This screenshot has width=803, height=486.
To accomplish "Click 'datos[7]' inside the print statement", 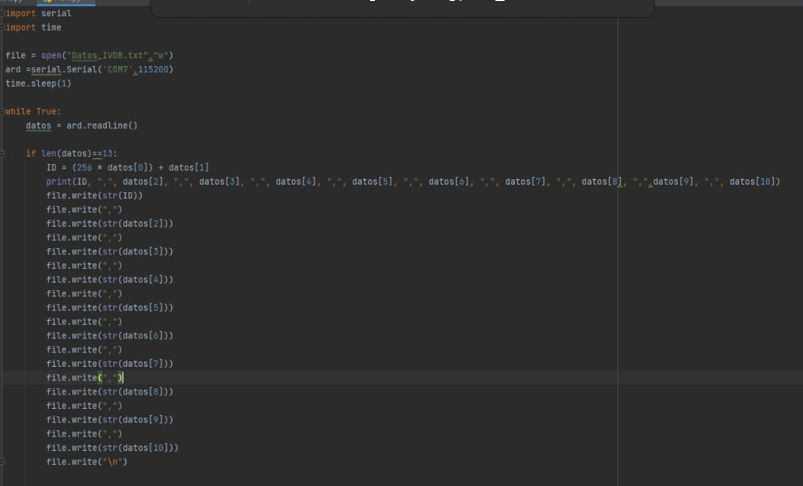I will [525, 182].
